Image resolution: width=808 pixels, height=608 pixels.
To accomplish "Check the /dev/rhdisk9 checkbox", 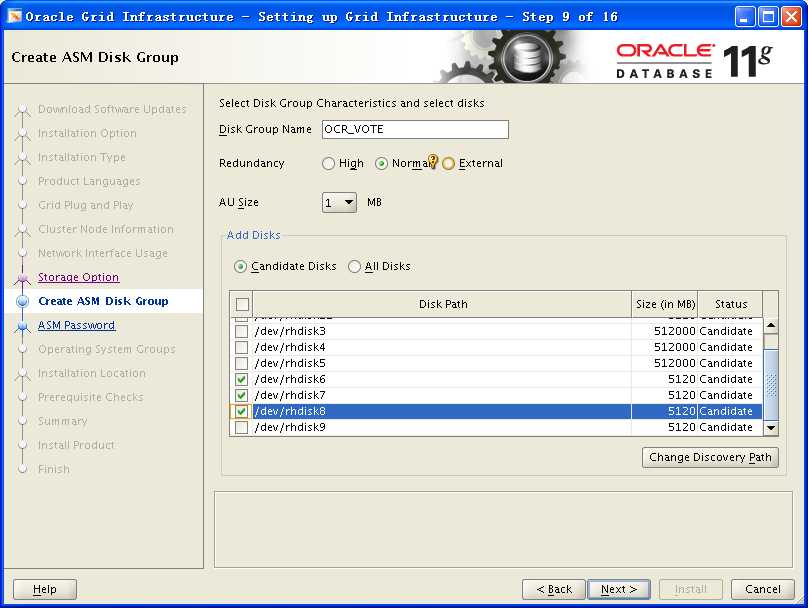I will tap(241, 427).
